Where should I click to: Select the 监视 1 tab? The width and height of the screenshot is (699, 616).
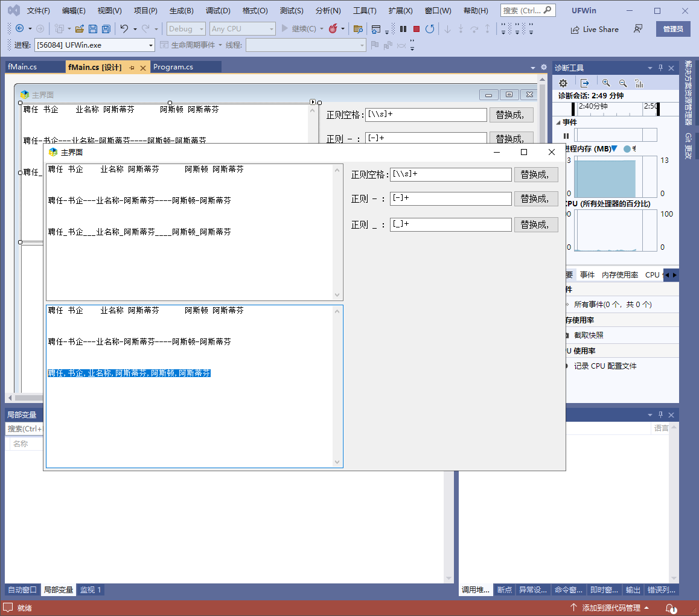91,589
